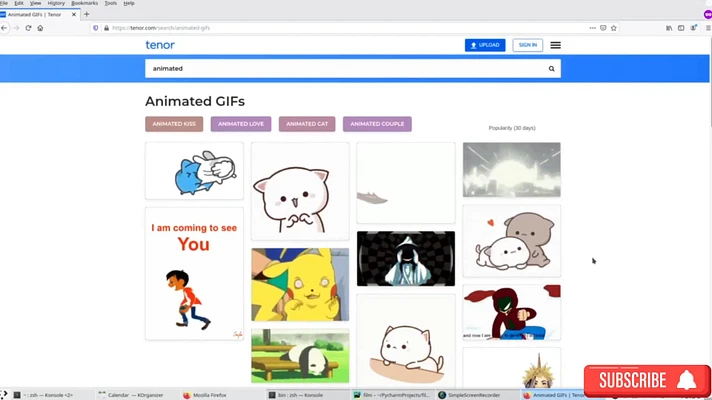Open the Firefox account icon

[x=693, y=28]
